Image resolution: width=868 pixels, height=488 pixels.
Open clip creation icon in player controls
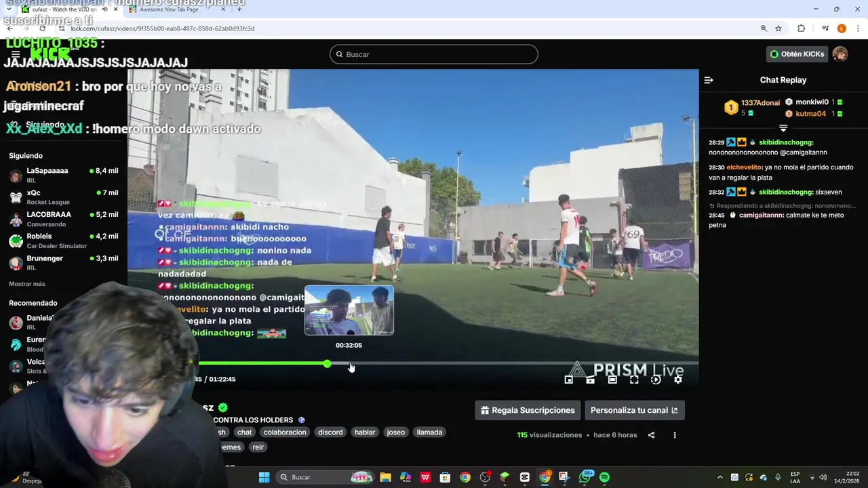tap(591, 380)
